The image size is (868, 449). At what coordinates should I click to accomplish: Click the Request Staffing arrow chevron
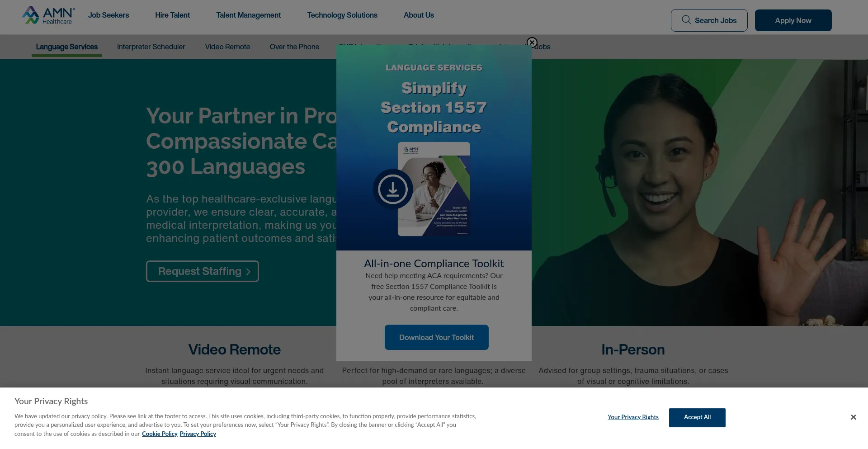click(248, 272)
